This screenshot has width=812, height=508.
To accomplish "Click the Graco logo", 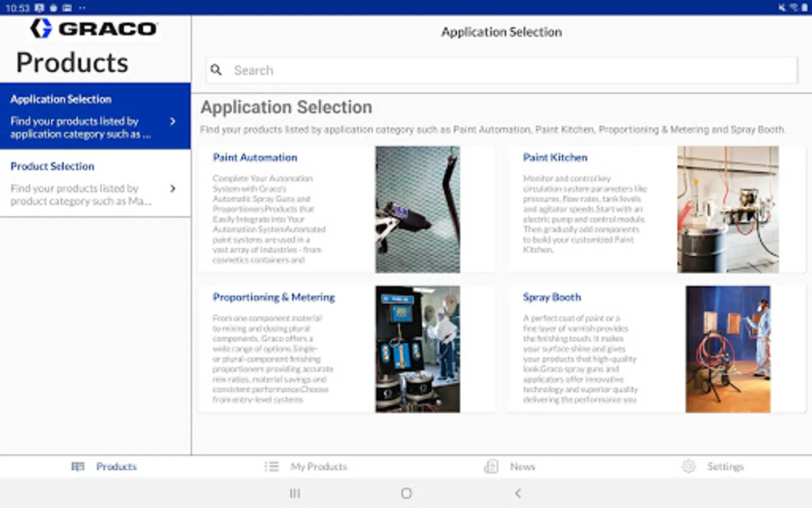I will 94,28.
